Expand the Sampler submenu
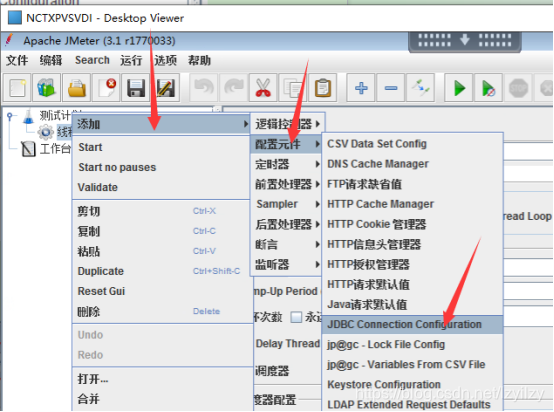The height and width of the screenshot is (412, 554). 286,204
